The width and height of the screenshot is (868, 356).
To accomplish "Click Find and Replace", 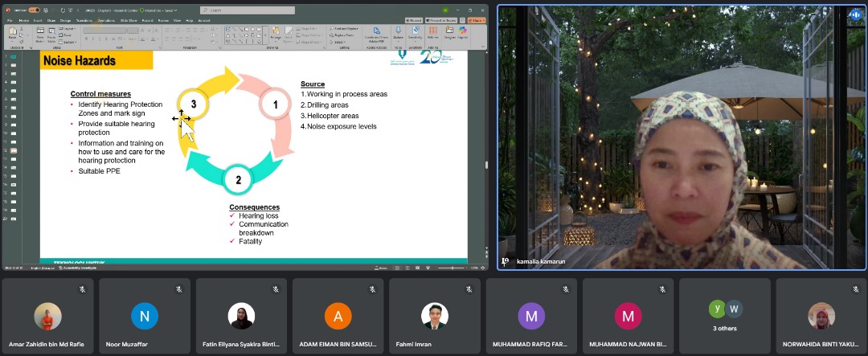I will tap(343, 29).
